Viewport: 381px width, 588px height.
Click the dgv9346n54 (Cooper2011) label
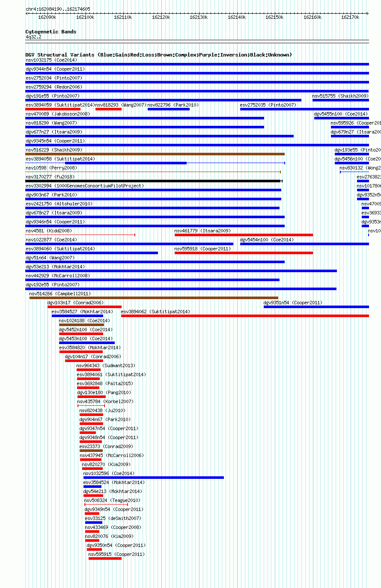pyautogui.click(x=55, y=222)
